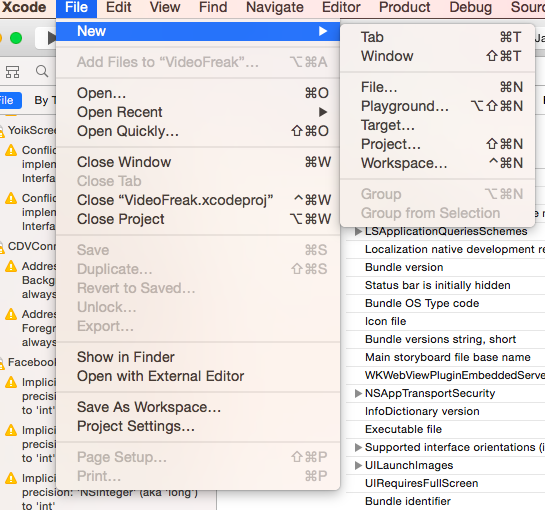Open the Navigate menu
The height and width of the screenshot is (510, 545).
click(x=275, y=8)
